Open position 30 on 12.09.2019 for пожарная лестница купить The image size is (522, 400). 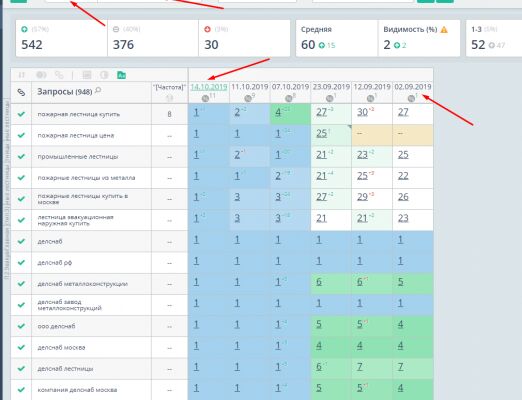(362, 112)
